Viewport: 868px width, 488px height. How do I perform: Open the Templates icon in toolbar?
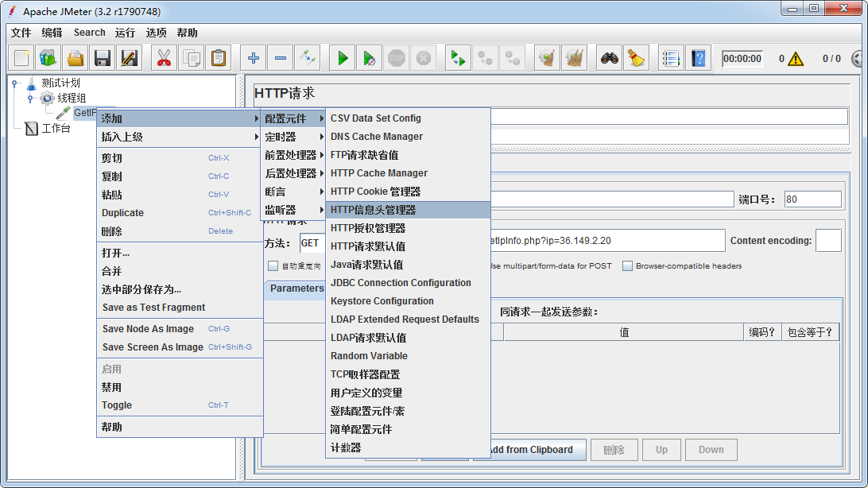(x=48, y=58)
